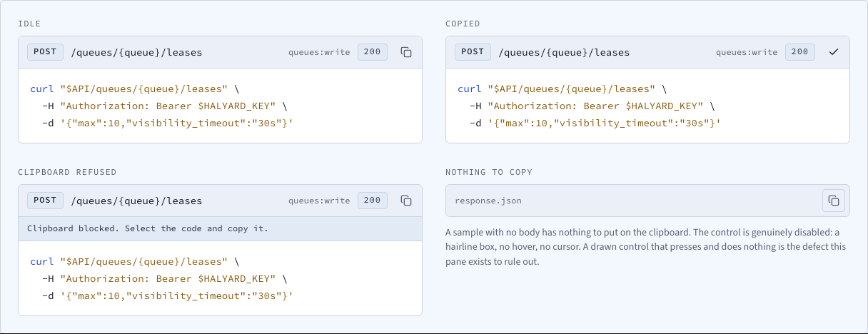The width and height of the screenshot is (868, 334).
Task: Click the curl line in Idle pane
Action: tap(135, 89)
